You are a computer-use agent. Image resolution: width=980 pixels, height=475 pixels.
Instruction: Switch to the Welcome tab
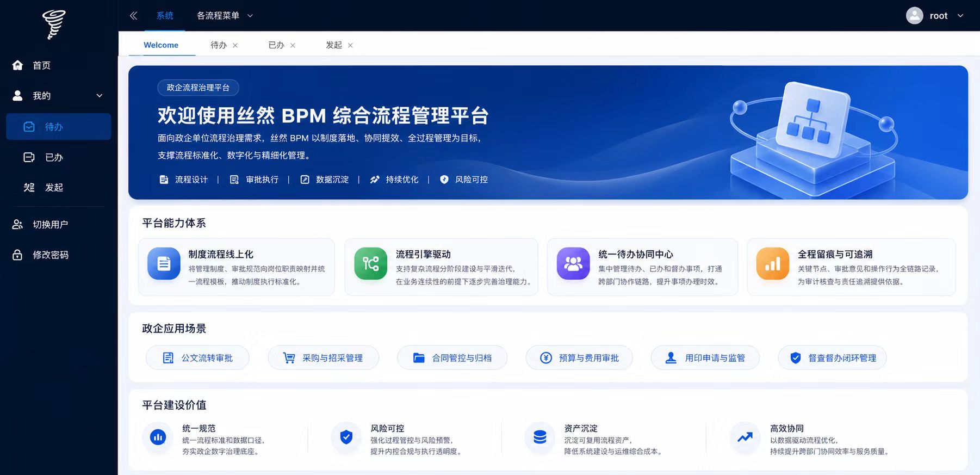click(x=161, y=45)
